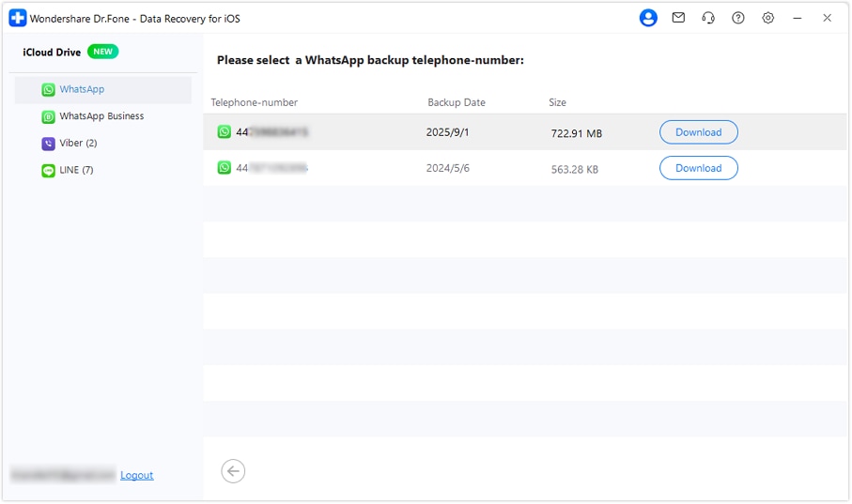The image size is (852, 504).
Task: Select the 2025/9/1 backup date cell
Action: pos(447,132)
